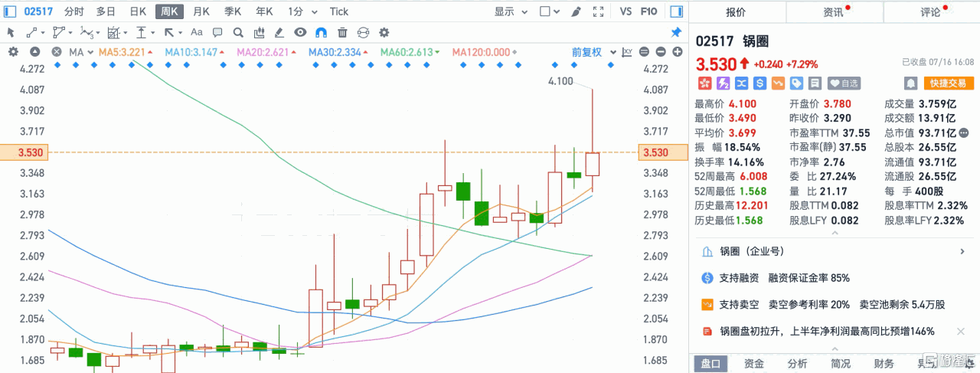This screenshot has width=980, height=373.
Task: Open the 显示 display dropdown
Action: click(x=509, y=11)
